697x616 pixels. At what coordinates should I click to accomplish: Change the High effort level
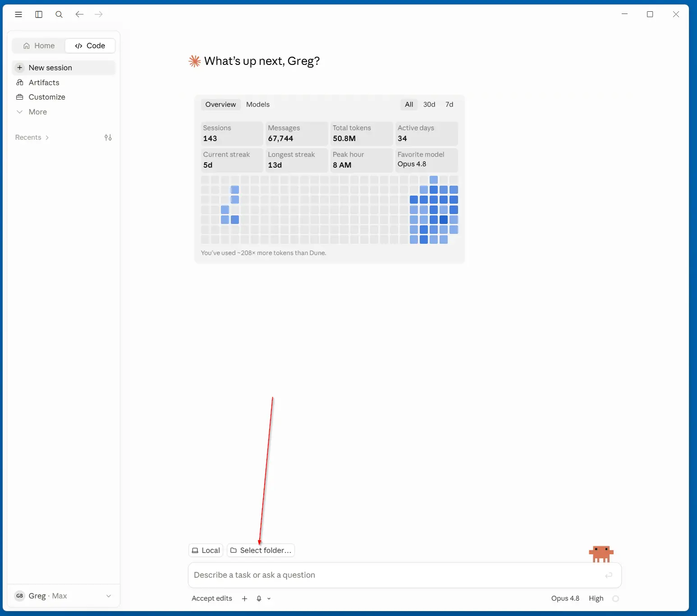596,598
